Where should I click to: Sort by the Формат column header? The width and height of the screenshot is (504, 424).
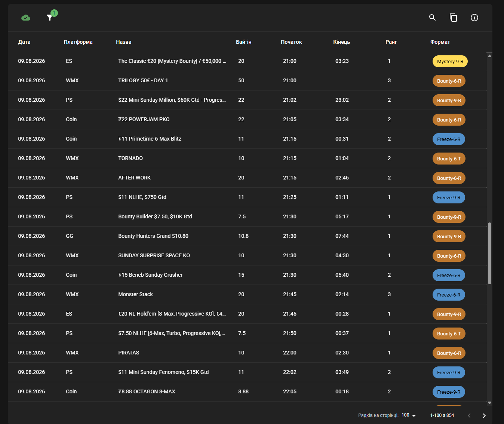(x=440, y=42)
